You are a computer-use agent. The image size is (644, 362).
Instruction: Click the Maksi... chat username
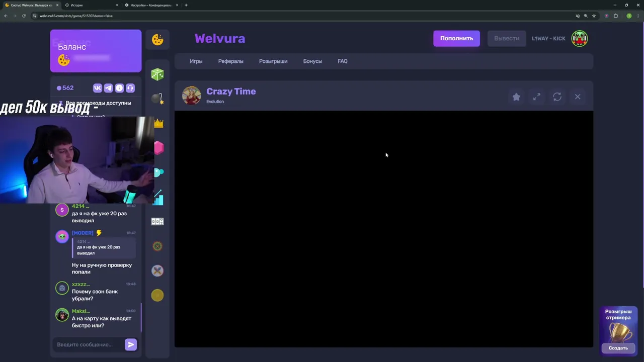(81, 311)
